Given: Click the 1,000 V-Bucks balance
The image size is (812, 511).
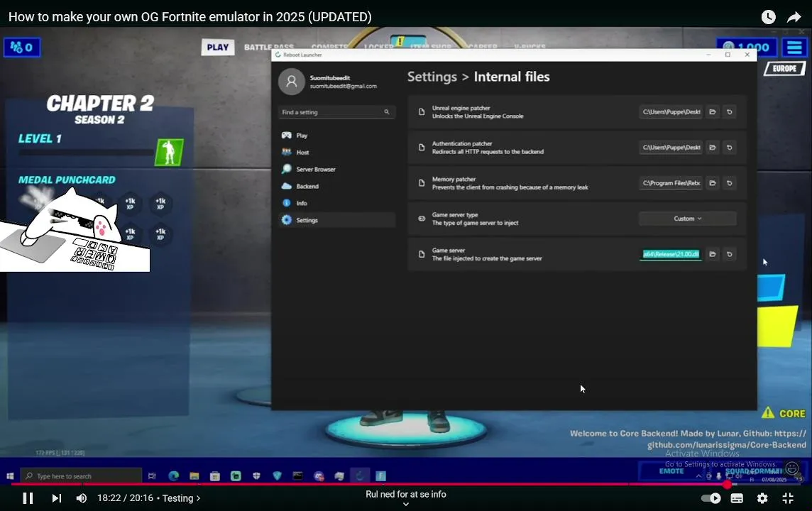Looking at the screenshot, I should [746, 47].
